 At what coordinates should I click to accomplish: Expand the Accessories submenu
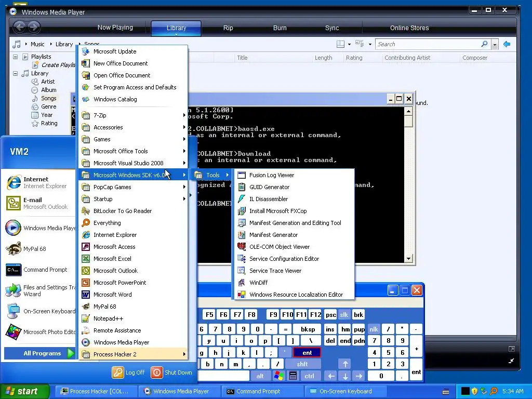(x=134, y=127)
